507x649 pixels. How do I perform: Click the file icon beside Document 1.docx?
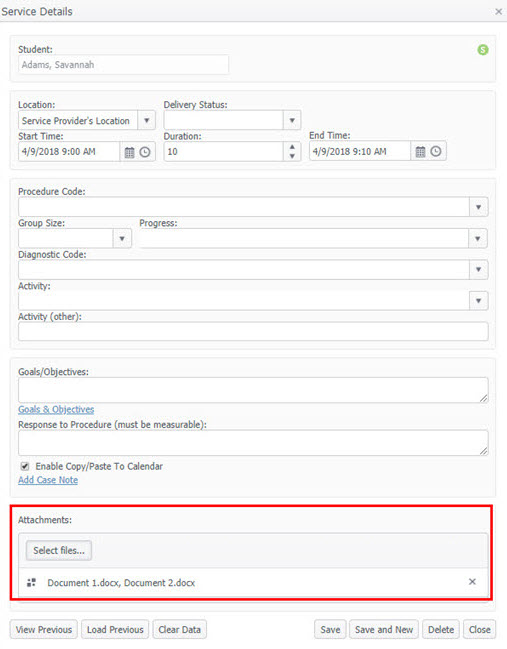(x=31, y=582)
